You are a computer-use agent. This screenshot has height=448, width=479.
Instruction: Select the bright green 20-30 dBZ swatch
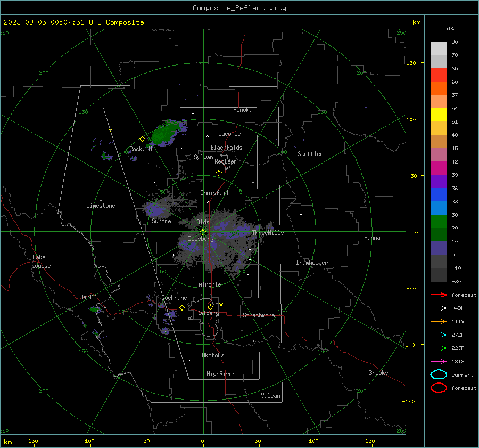point(439,222)
